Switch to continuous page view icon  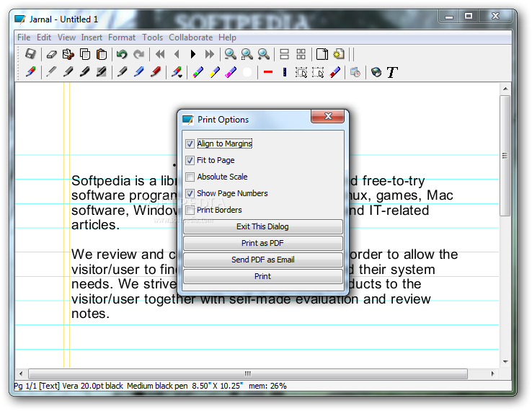click(x=284, y=54)
